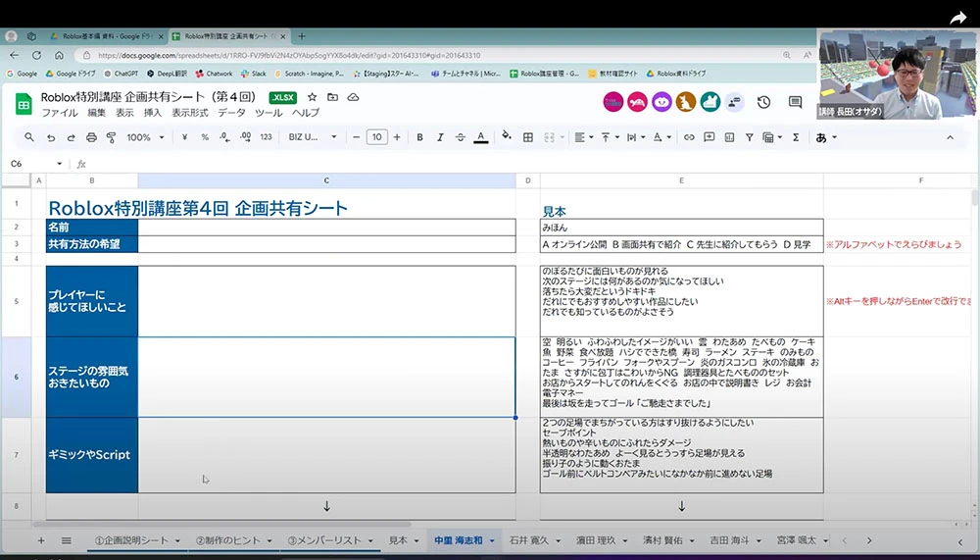
Task: Open the ヘルプ menu
Action: point(306,113)
